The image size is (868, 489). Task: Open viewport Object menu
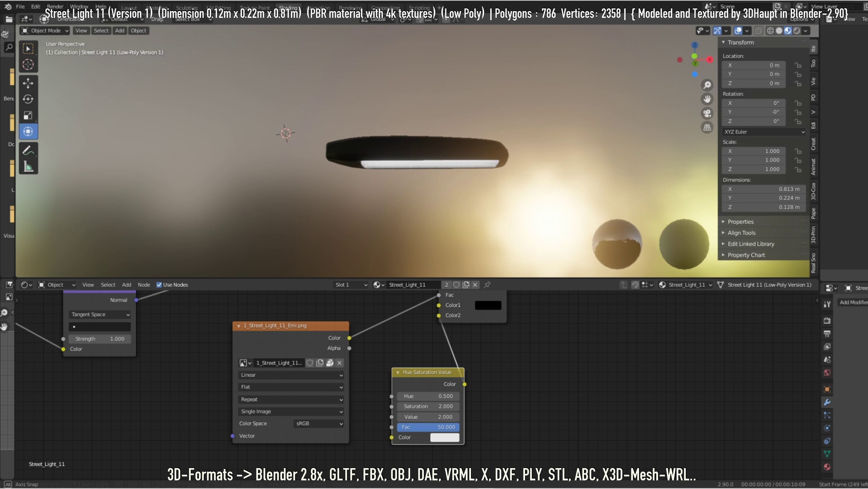139,31
